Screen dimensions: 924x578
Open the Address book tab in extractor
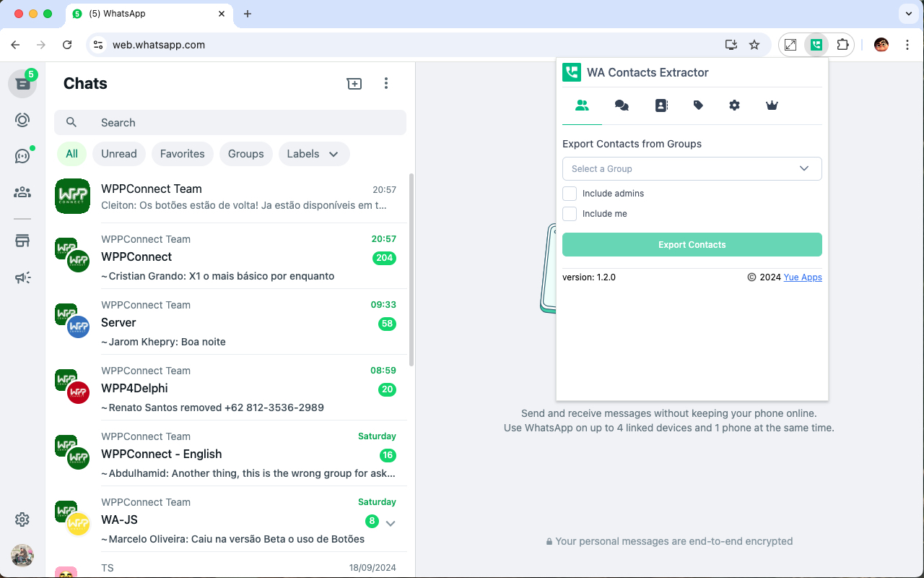[661, 105]
